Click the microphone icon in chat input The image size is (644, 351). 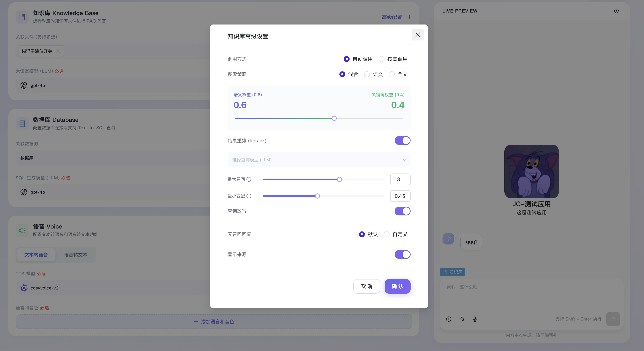tap(475, 319)
